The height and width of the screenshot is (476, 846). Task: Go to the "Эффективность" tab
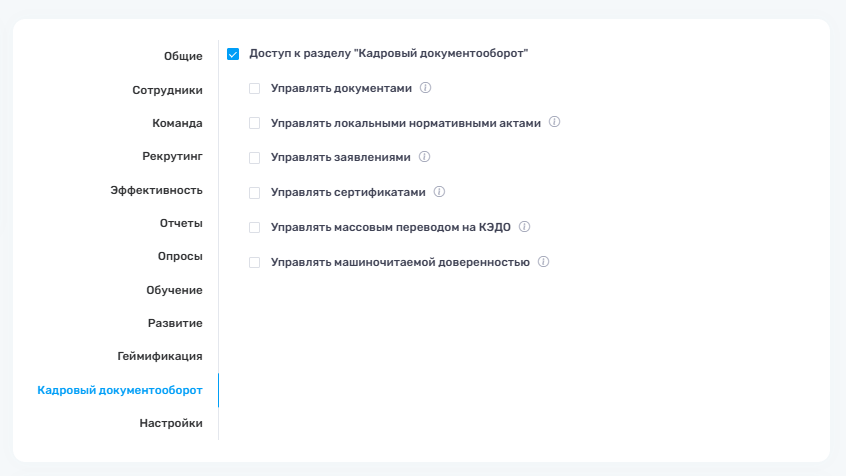click(x=156, y=190)
